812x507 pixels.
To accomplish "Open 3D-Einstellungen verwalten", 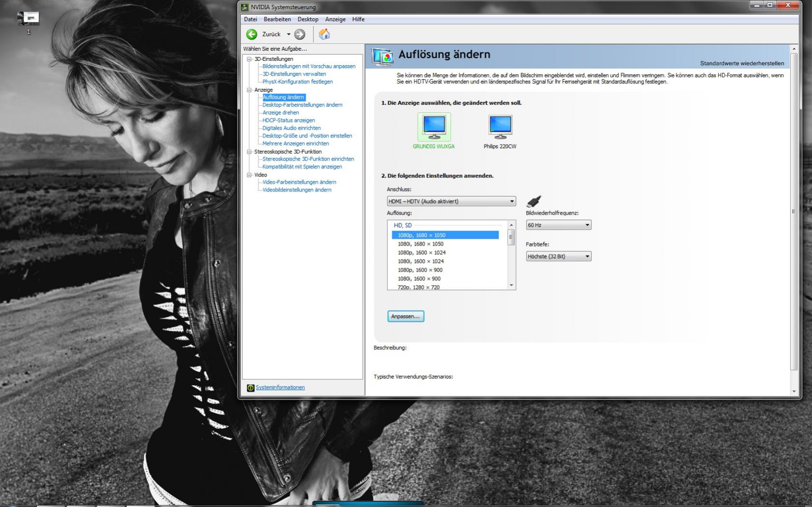I will point(294,74).
